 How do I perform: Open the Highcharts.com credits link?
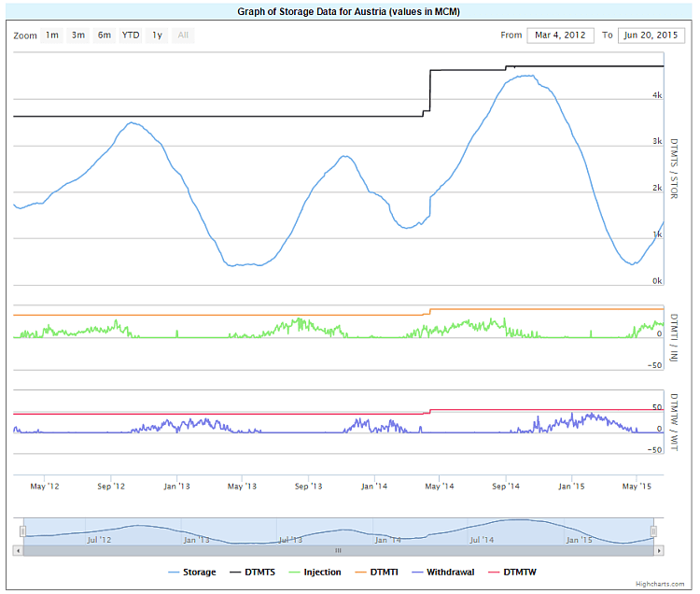[660, 584]
